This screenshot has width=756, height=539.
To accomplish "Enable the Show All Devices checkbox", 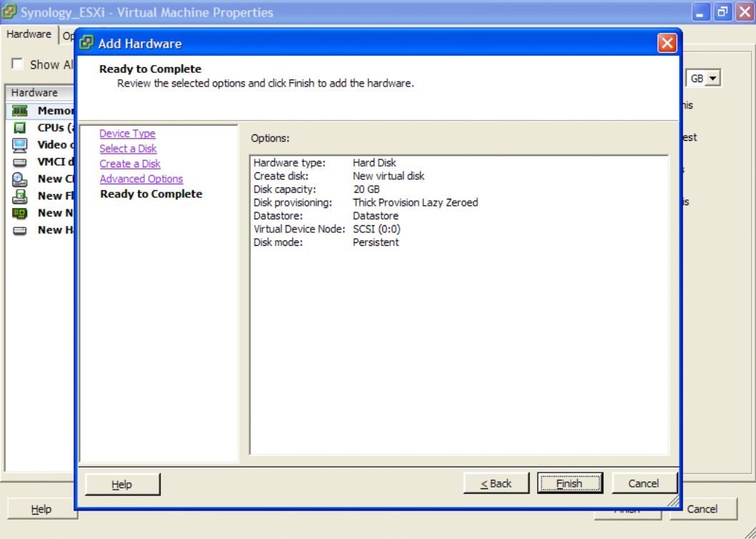I will [17, 64].
